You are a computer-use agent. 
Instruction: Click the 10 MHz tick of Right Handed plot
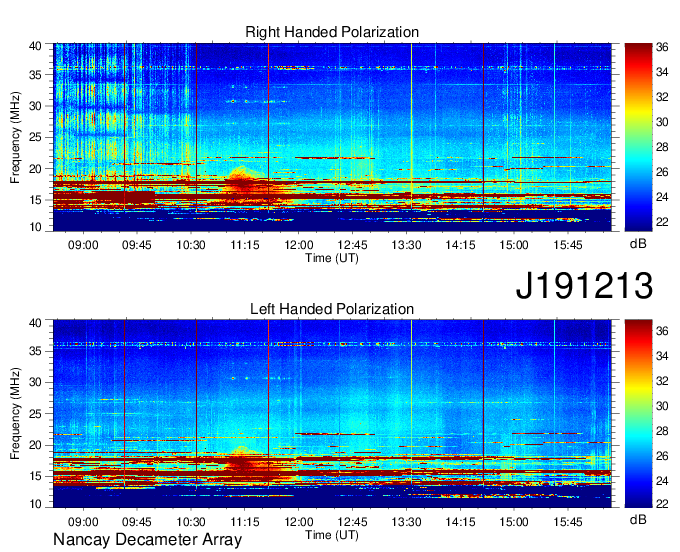click(x=35, y=226)
